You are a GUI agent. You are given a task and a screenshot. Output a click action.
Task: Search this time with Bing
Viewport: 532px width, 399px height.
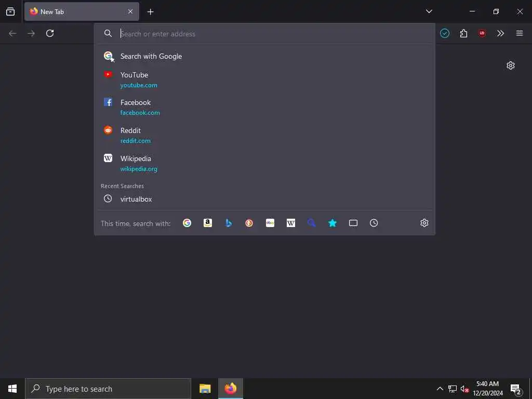[x=229, y=223]
